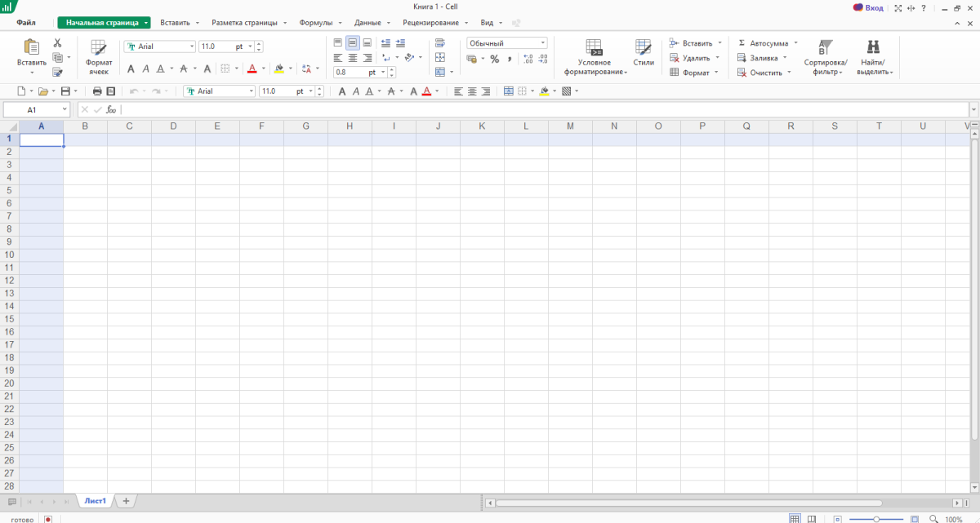Open the Файл menu
This screenshot has height=523, width=980.
tap(25, 23)
